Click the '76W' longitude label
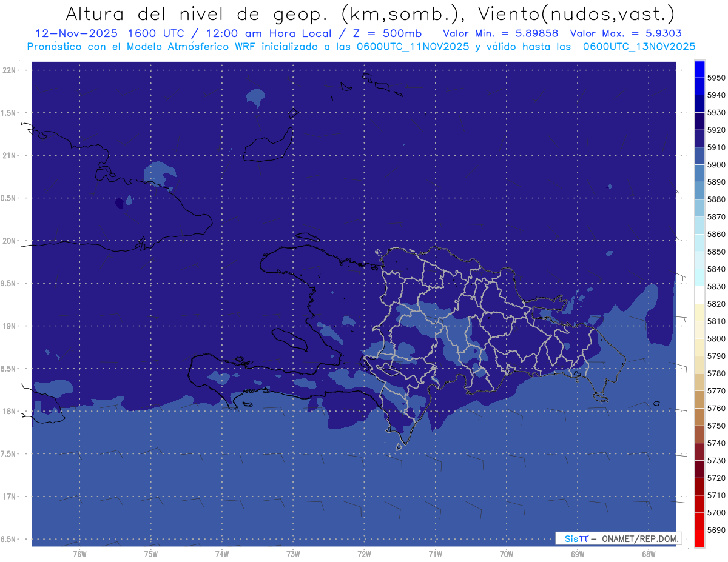The height and width of the screenshot is (562, 728). [79, 554]
